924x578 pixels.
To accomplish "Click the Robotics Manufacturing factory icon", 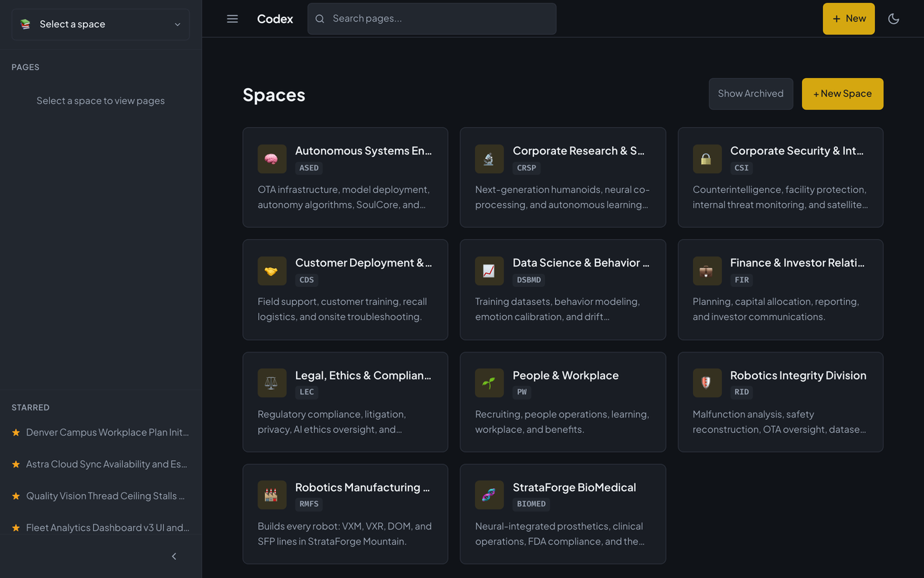I will point(271,495).
